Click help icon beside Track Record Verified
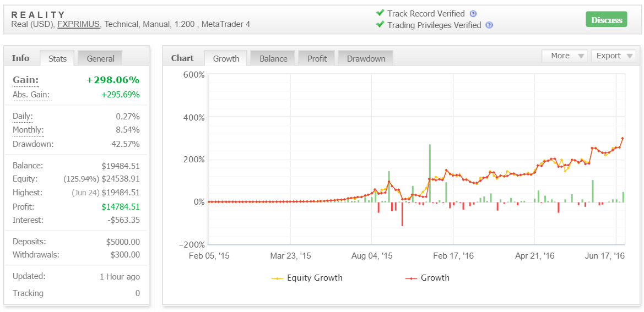Image resolution: width=644 pixels, height=312 pixels. click(x=473, y=14)
